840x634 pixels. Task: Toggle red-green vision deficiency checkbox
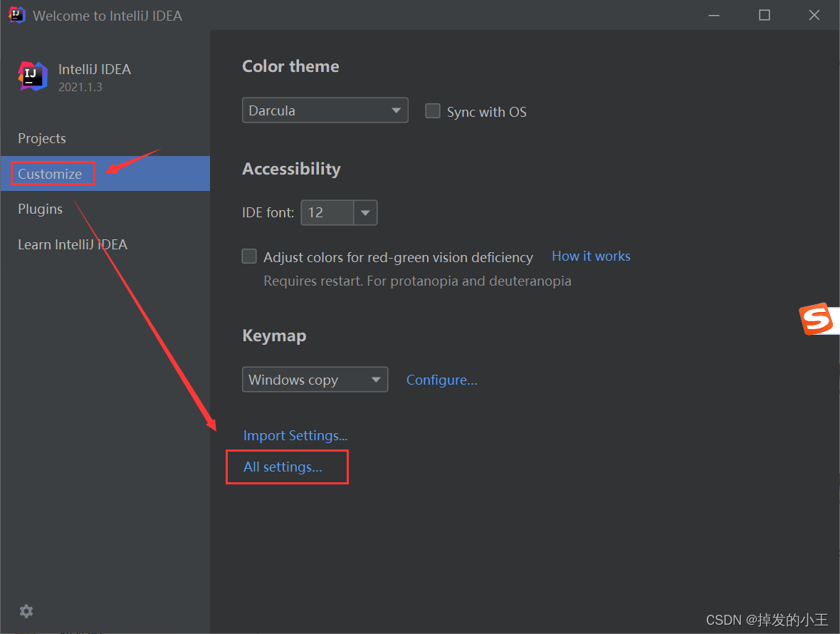(249, 256)
